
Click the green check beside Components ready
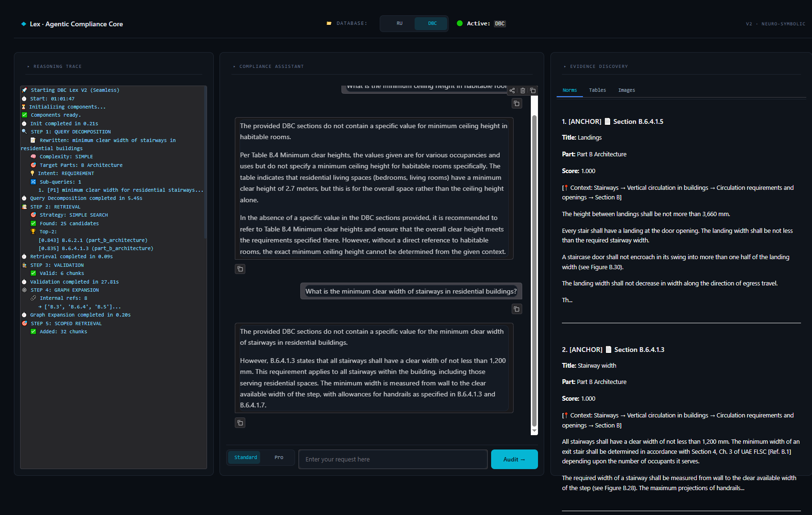pyautogui.click(x=24, y=115)
